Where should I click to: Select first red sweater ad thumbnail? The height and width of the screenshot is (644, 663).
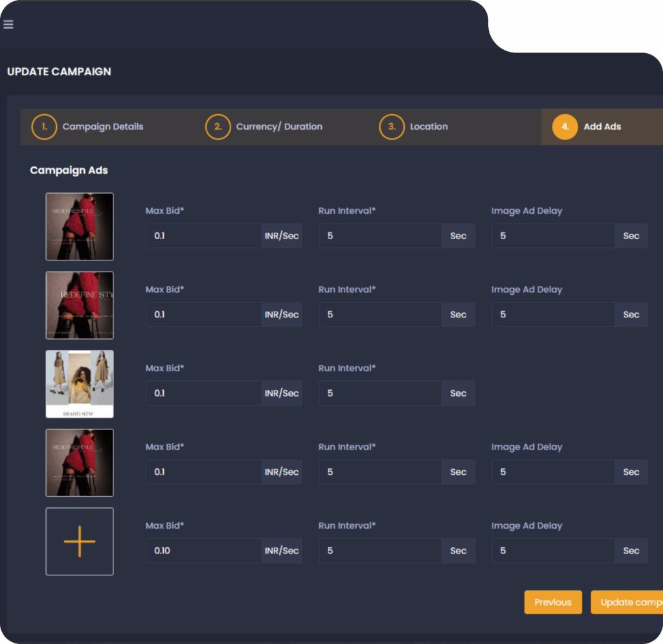(80, 227)
